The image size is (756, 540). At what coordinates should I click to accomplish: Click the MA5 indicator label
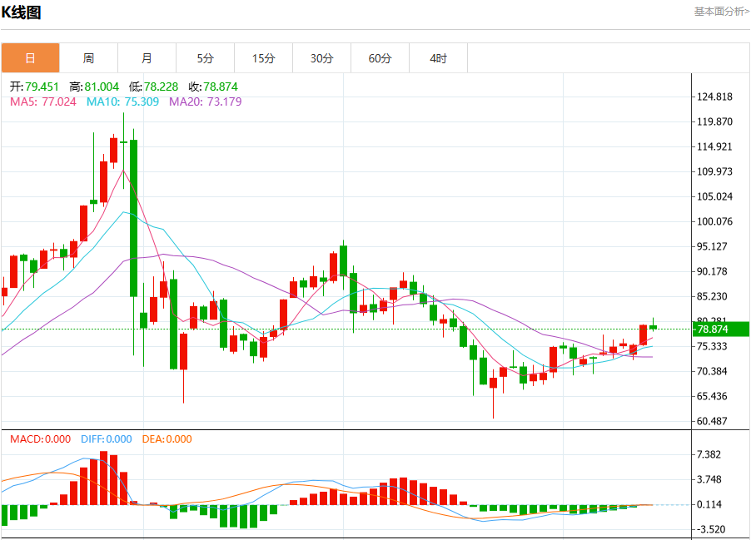(43, 102)
